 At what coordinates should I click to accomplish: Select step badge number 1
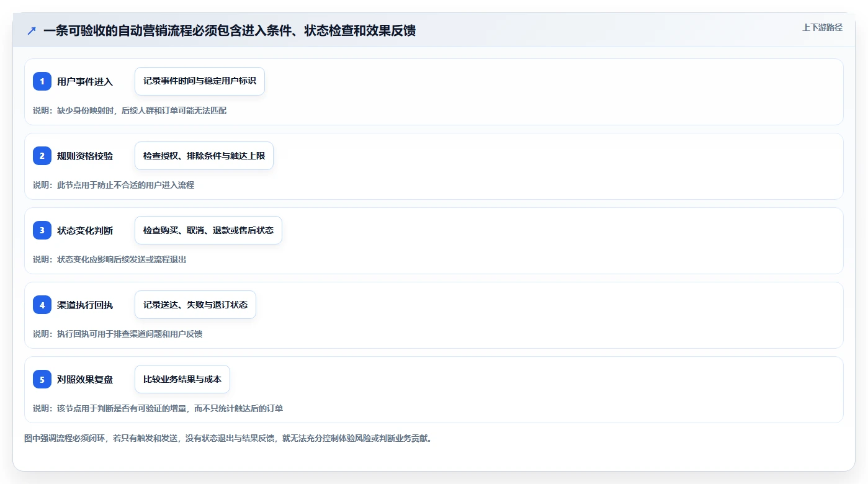pos(42,81)
